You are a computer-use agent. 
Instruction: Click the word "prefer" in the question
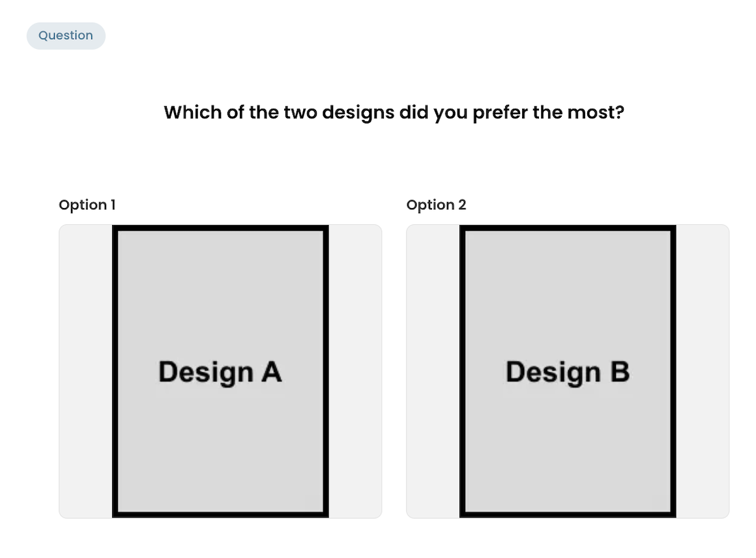pos(500,113)
